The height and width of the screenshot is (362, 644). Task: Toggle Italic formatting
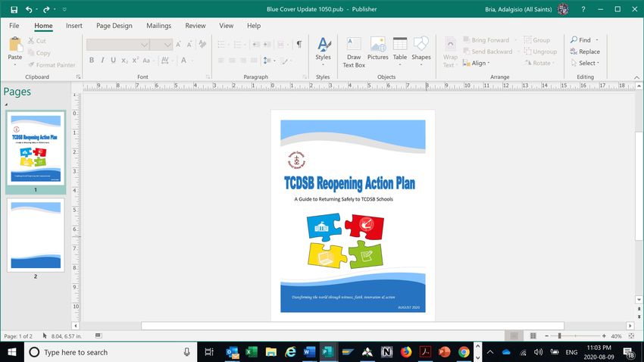point(102,60)
